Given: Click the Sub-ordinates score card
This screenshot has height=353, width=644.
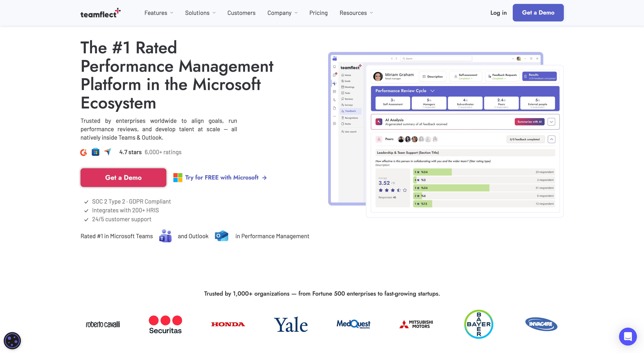Looking at the screenshot, I should (465, 103).
